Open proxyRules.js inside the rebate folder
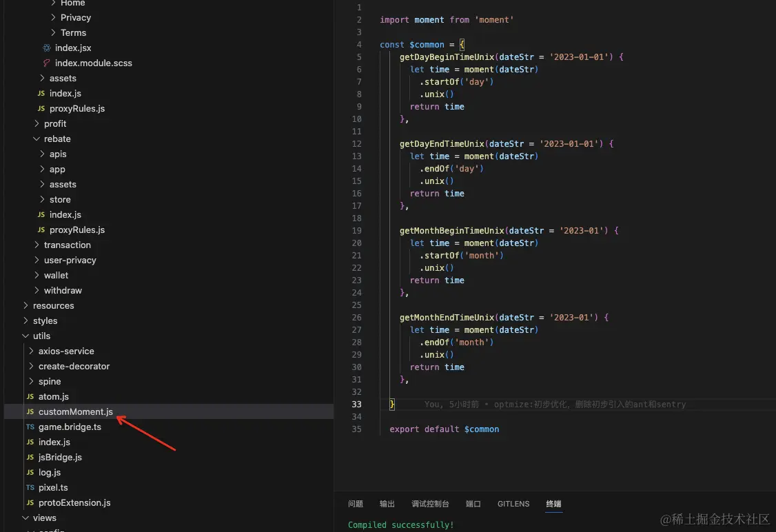776x532 pixels. pos(76,229)
